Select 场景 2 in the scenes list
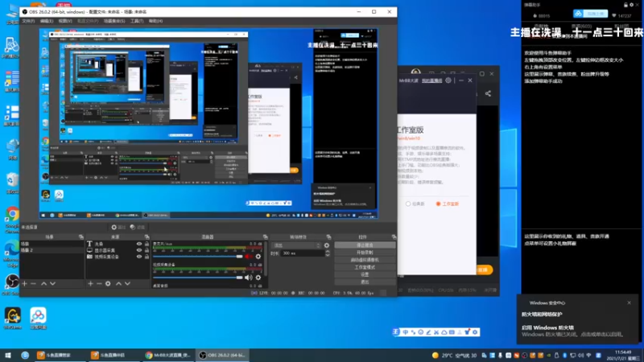 point(52,250)
